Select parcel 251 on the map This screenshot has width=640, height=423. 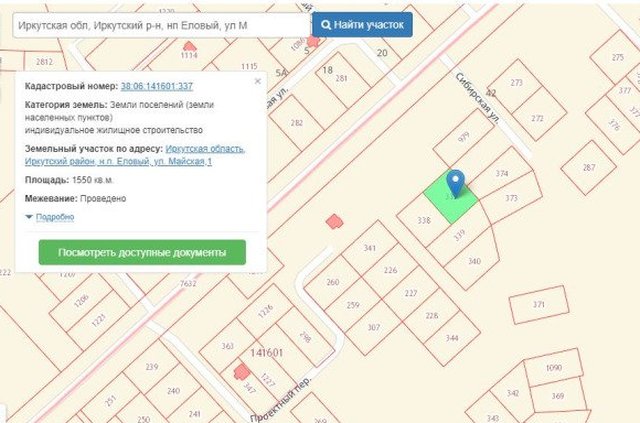[110, 401]
